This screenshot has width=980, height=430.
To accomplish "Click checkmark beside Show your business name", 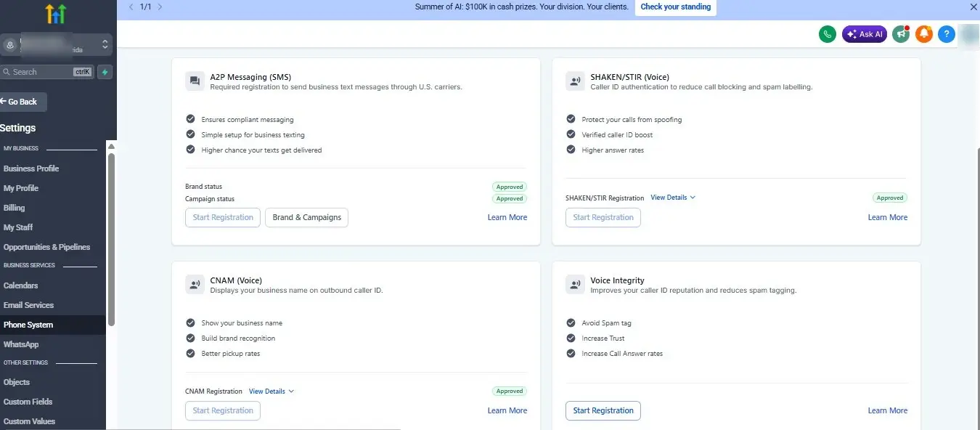I will pyautogui.click(x=190, y=322).
